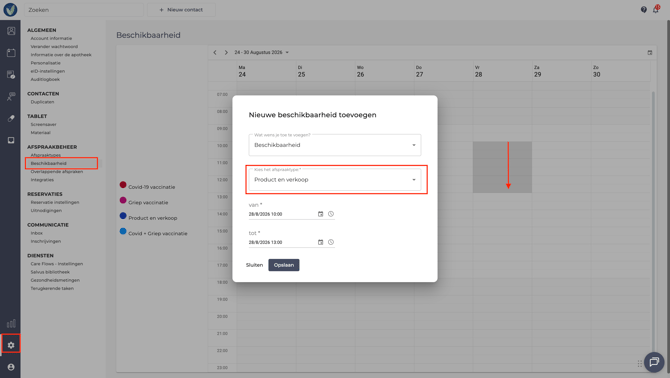The height and width of the screenshot is (378, 670).
Task: Open 'Duplicaten' under Contacten
Action: click(42, 102)
